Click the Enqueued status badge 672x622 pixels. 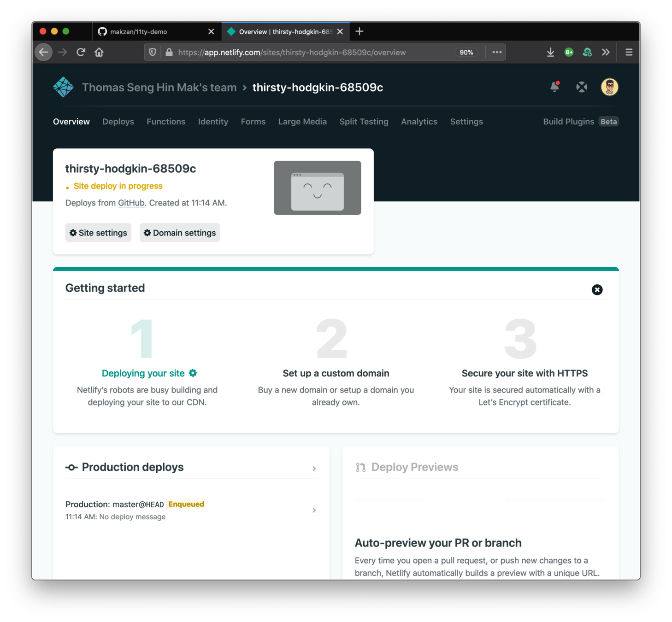(186, 504)
